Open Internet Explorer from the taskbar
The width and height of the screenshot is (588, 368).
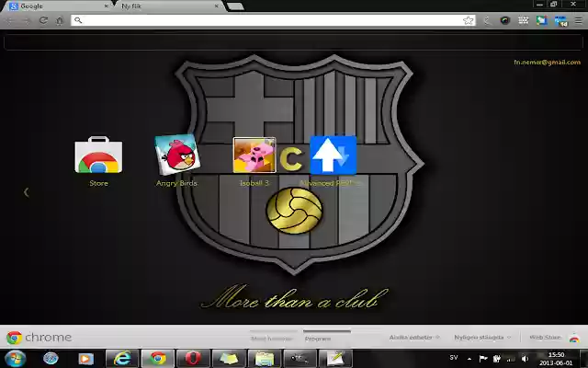point(122,359)
